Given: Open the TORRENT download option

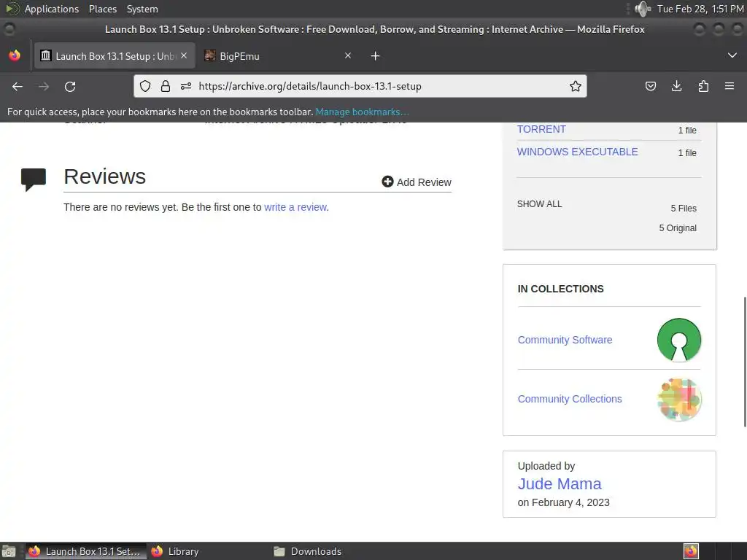Looking at the screenshot, I should 542,129.
